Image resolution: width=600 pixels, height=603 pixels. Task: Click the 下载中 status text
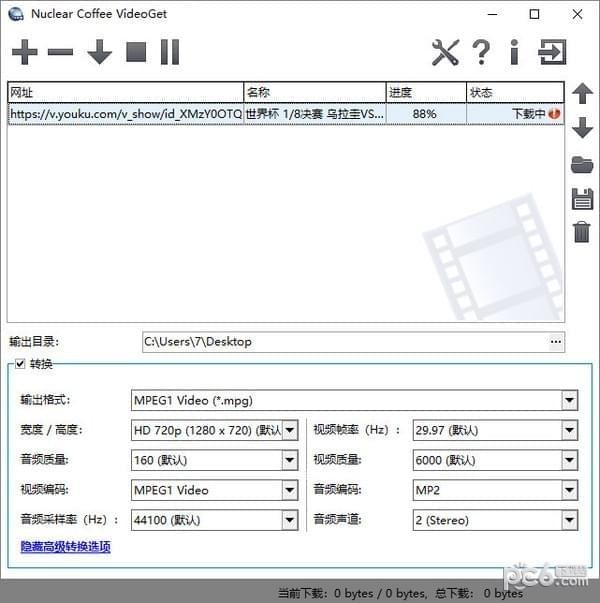528,114
